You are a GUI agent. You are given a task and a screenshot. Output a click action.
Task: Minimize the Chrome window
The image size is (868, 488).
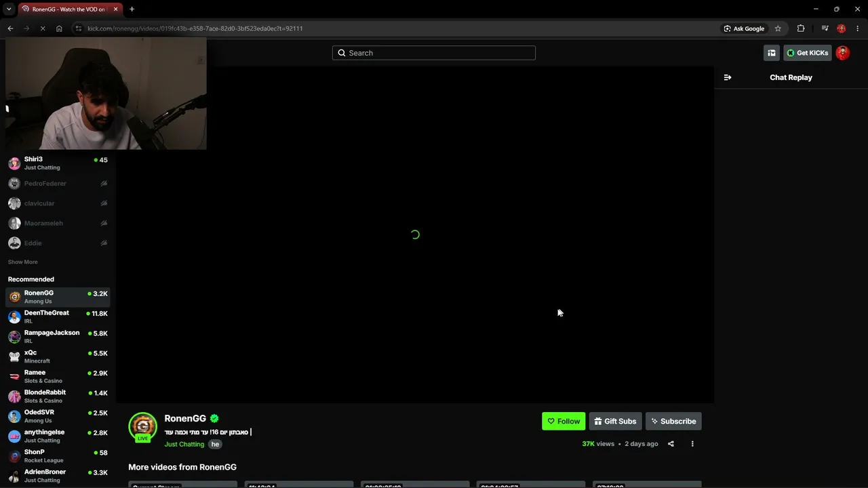click(816, 9)
